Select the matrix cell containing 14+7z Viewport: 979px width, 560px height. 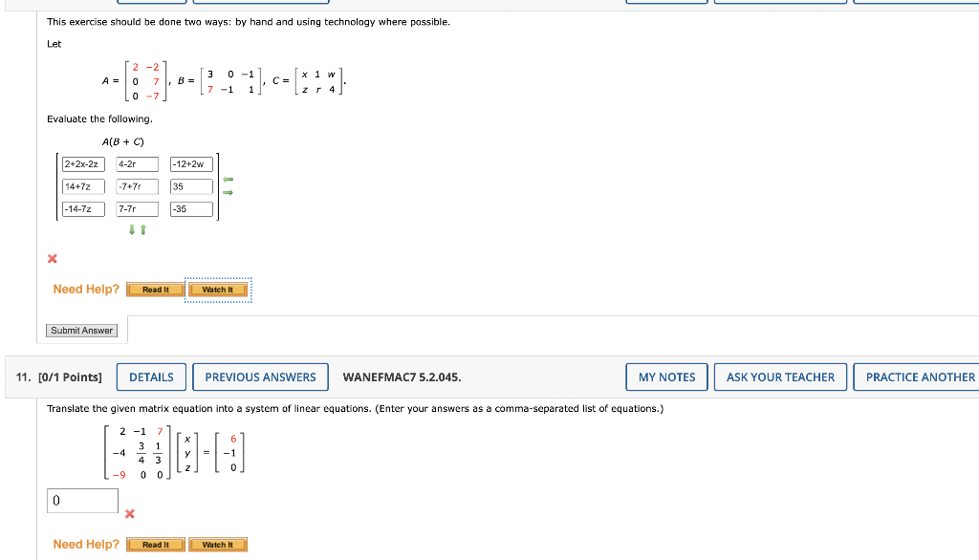(x=81, y=185)
